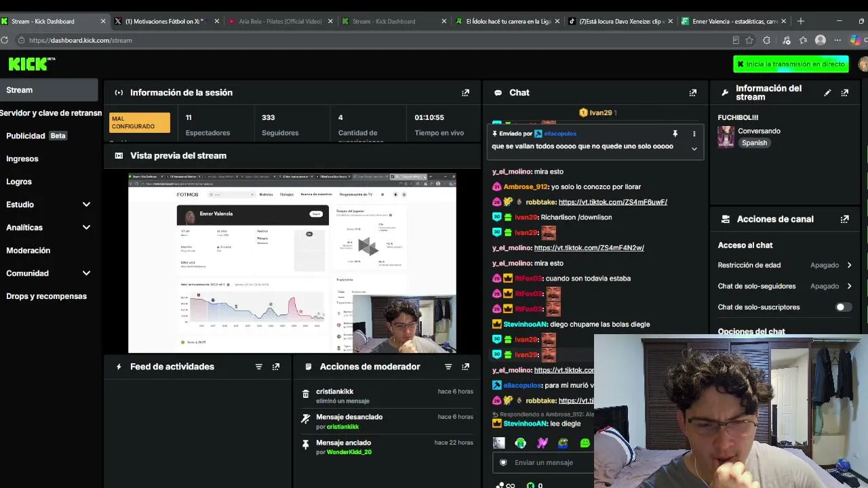868x488 pixels.
Task: Open the reader view icon in address bar
Action: pos(736,40)
